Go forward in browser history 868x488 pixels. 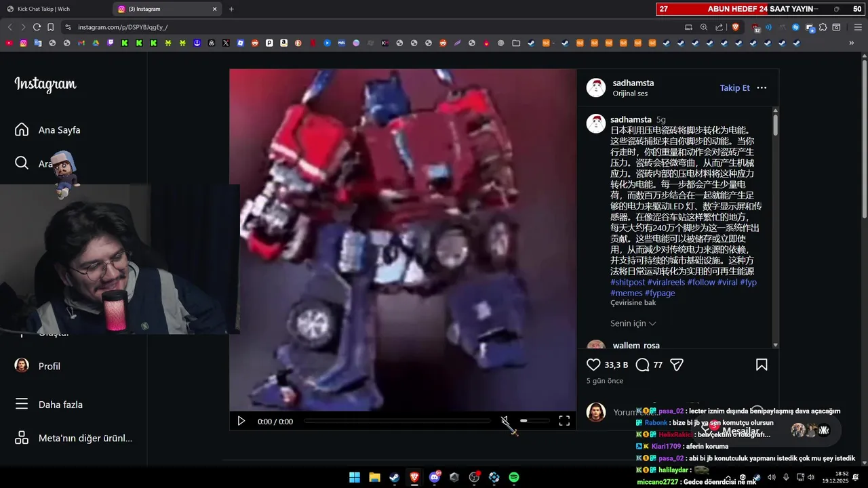pos(23,27)
